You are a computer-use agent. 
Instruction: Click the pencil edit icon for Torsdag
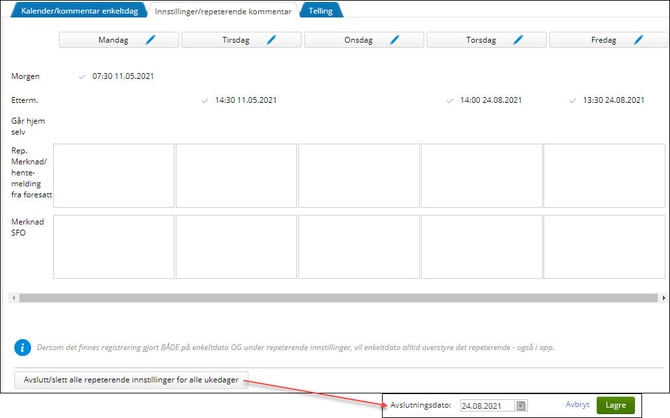518,41
